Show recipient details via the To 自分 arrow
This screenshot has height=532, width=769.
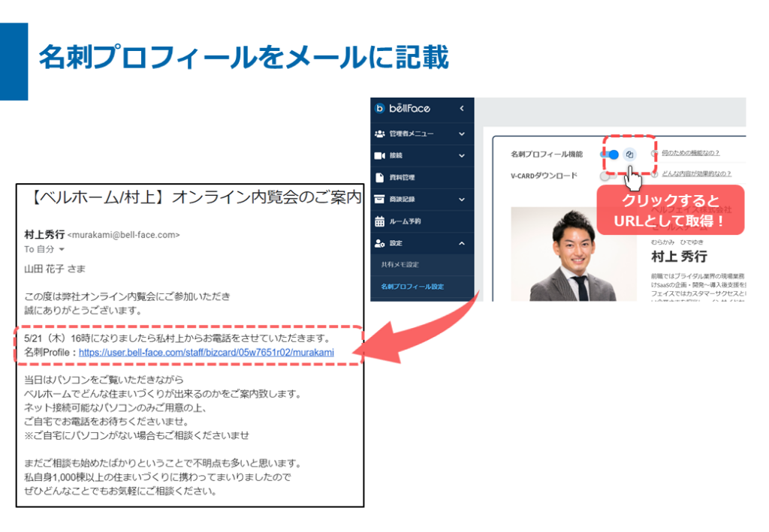[62, 249]
